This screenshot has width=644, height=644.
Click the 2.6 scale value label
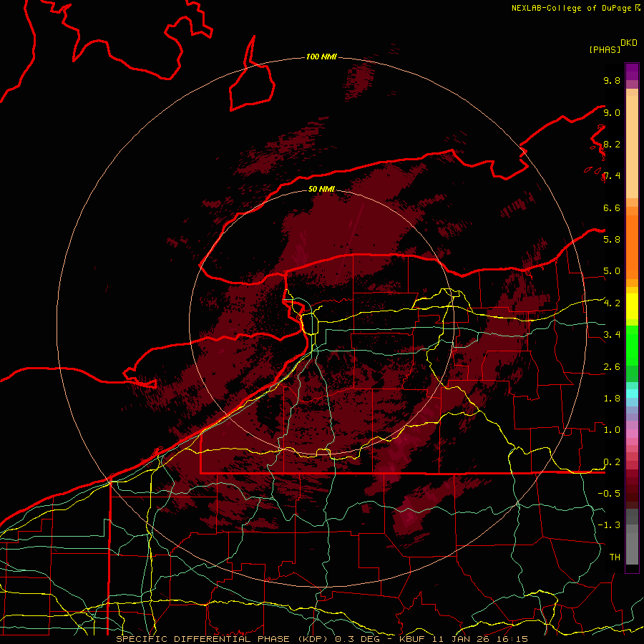pyautogui.click(x=612, y=367)
